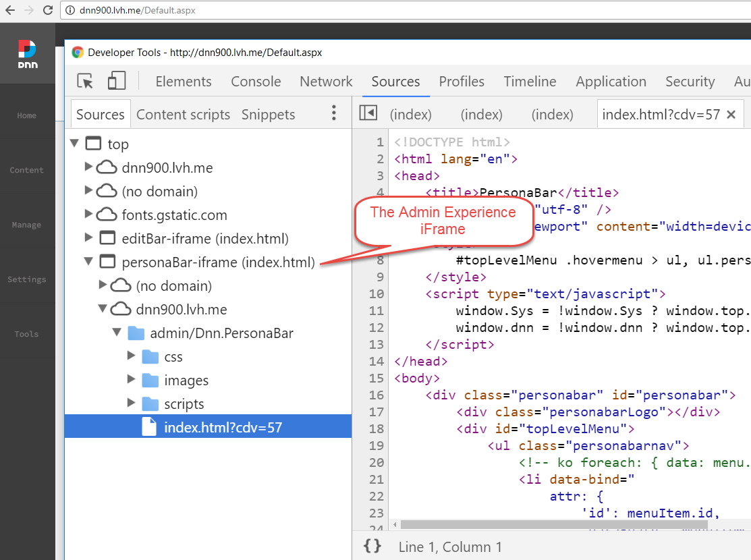Click the browser forward arrow

point(29,10)
